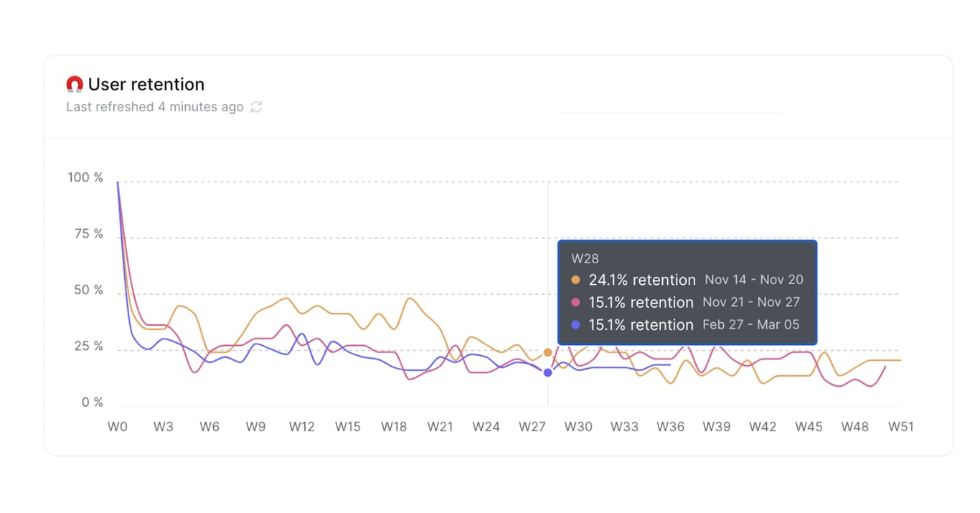Click the refresh icon beside Last refreshed
The width and height of the screenshot is (980, 513).
point(256,107)
